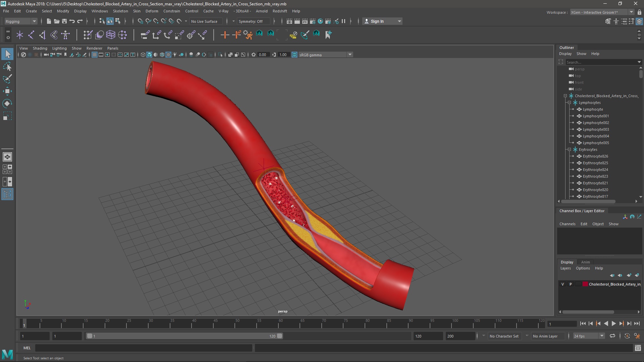This screenshot has height=362, width=644.
Task: Create a new scene with the blank page icon
Action: (x=49, y=21)
